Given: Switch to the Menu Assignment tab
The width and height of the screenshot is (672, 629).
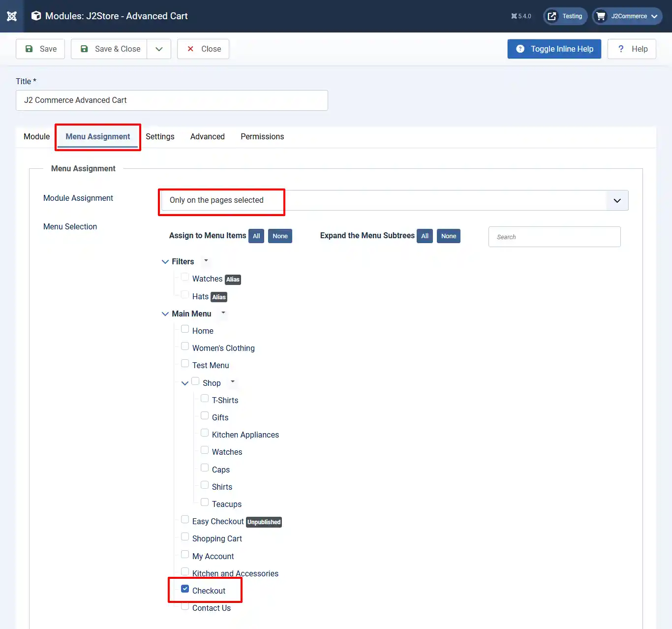Looking at the screenshot, I should (x=98, y=137).
